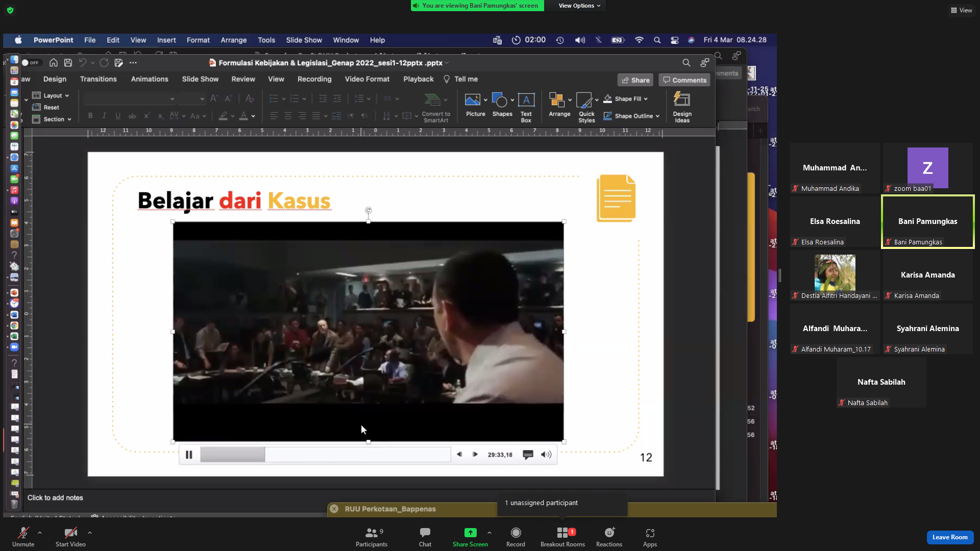
Task: Toggle the AutoSave switch
Action: coord(31,63)
